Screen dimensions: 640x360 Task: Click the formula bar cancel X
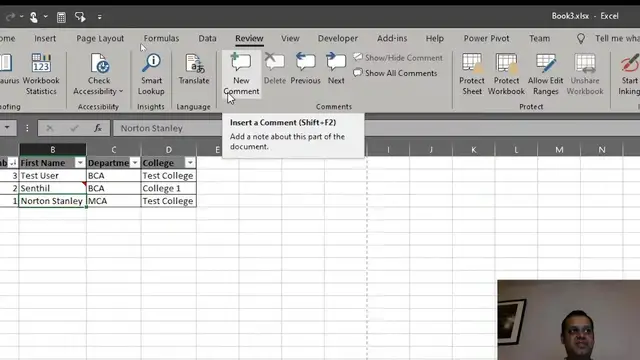click(50, 128)
